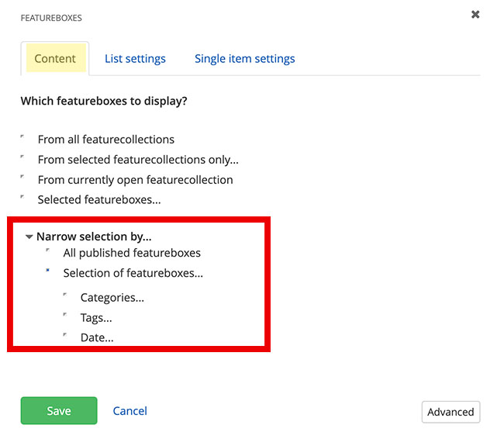Viewport: 504px width, 439px height.
Task: Enable the Tags... filter checkbox
Action: [66, 316]
